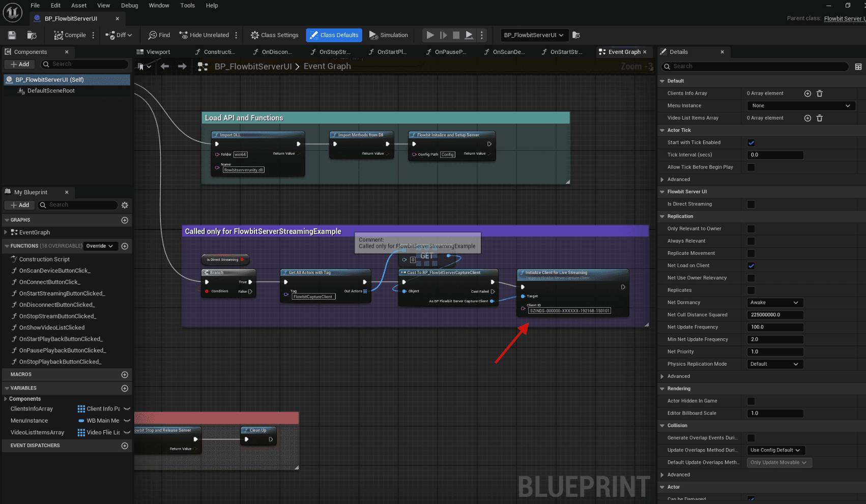Empty the Video List Items Array

click(x=820, y=118)
